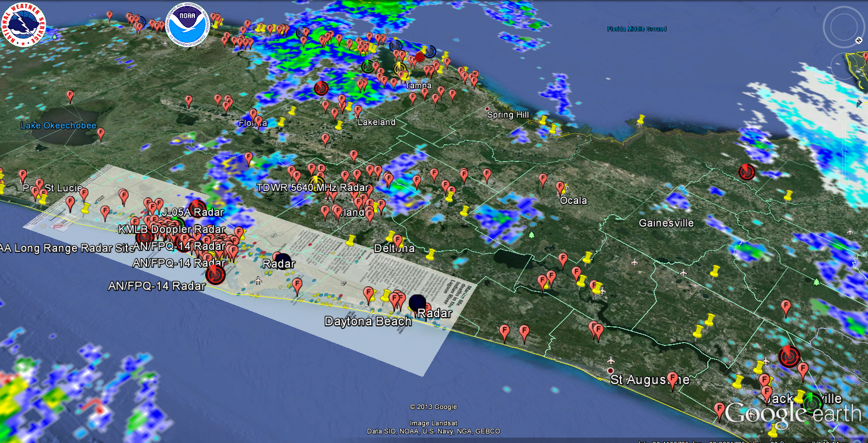Image resolution: width=868 pixels, height=443 pixels.
Task: Select the Tampa city label
Action: [x=418, y=86]
